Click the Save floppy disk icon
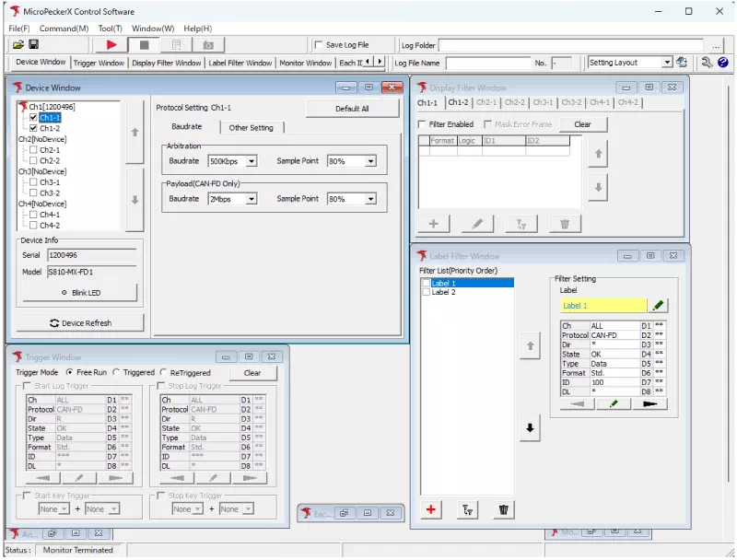The width and height of the screenshot is (737, 560). pyautogui.click(x=34, y=45)
